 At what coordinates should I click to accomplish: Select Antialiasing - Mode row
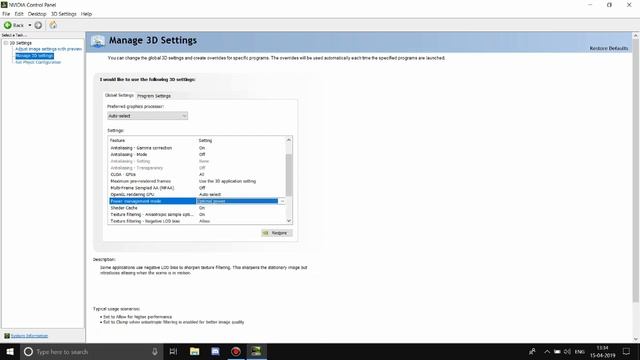198,155
